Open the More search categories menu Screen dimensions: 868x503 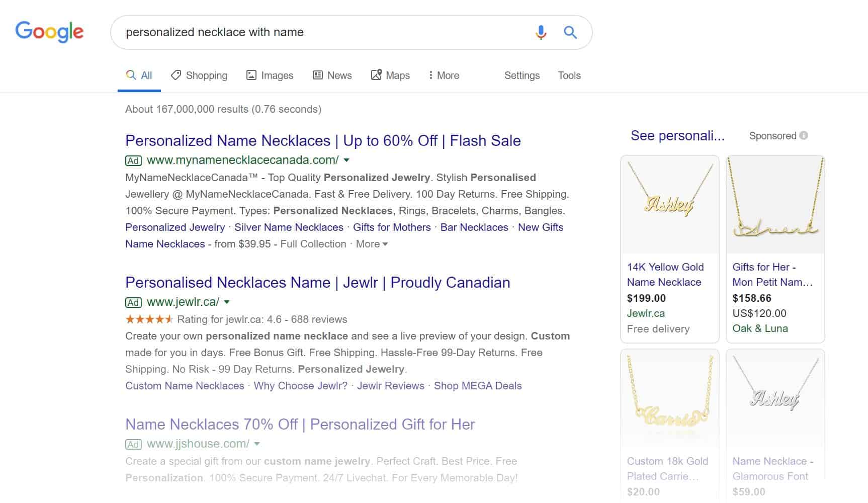[444, 75]
